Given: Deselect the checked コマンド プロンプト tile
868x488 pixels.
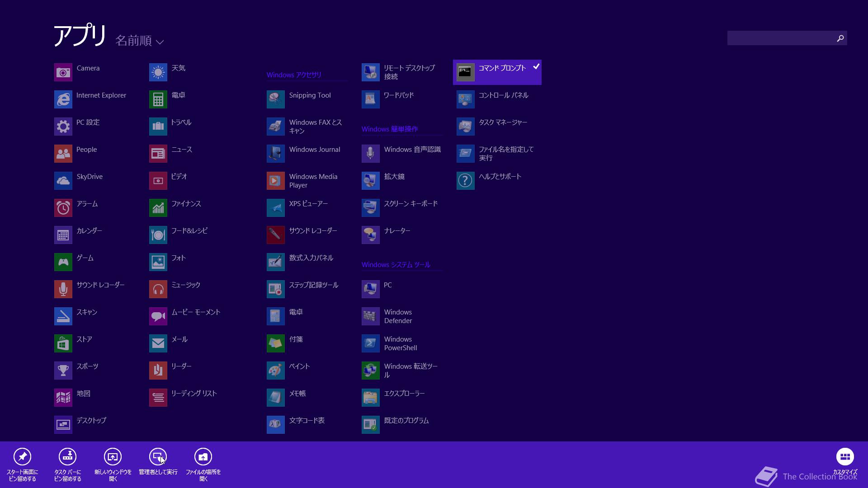Looking at the screenshot, I should pos(497,72).
